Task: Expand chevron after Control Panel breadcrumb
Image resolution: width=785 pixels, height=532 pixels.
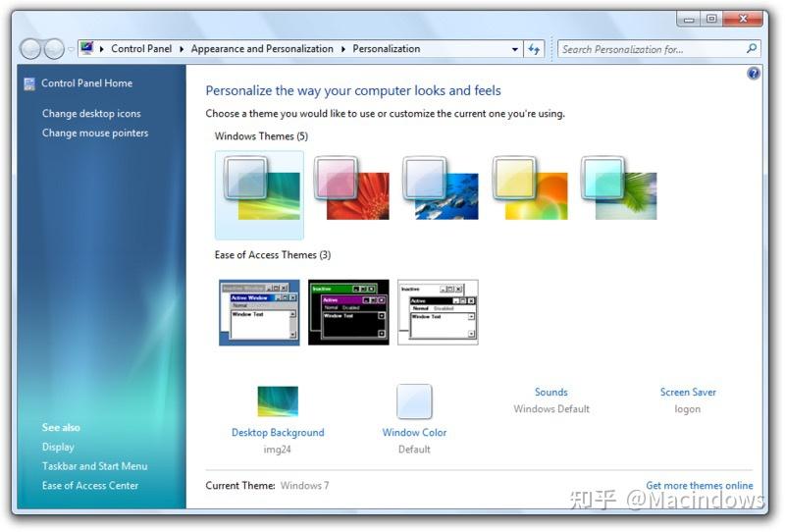Action: 182,49
